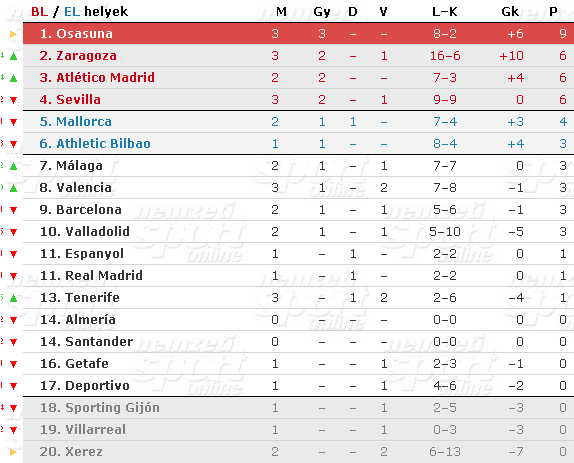This screenshot has height=463, width=574.
Task: Click the EL legend label
Action: 72,12
